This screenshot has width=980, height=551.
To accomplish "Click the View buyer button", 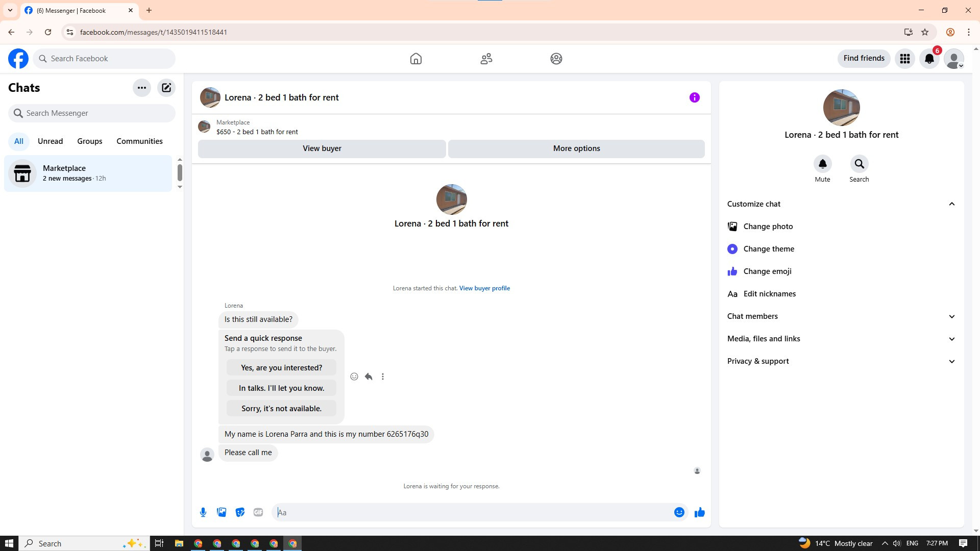I will [x=322, y=148].
